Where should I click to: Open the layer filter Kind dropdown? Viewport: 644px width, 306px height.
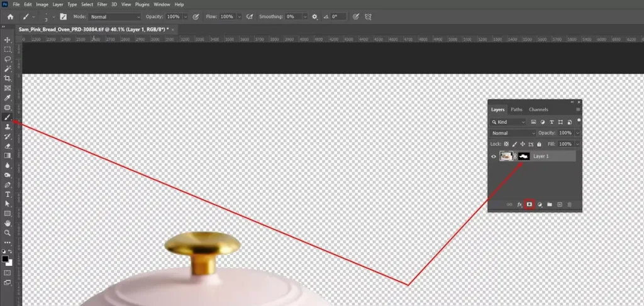point(508,122)
